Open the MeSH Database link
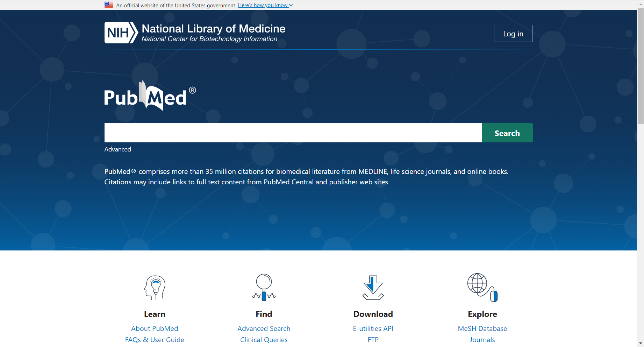This screenshot has height=347, width=644. pyautogui.click(x=482, y=328)
